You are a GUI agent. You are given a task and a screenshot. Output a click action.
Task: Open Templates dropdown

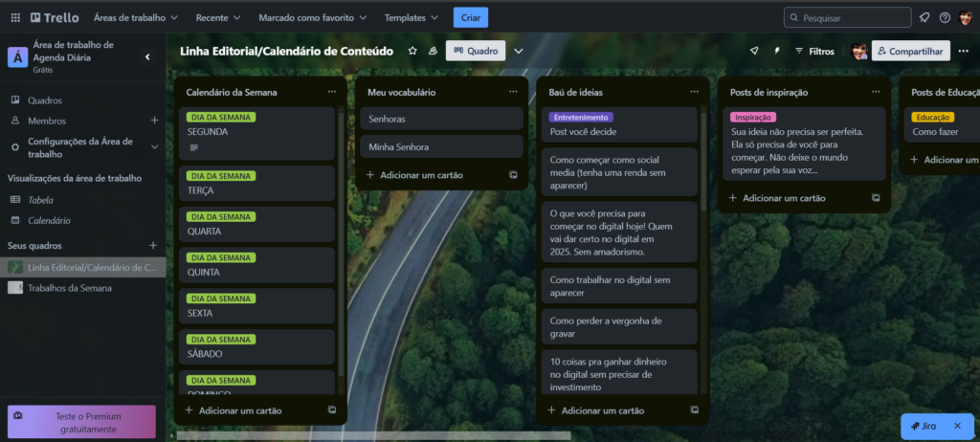412,17
